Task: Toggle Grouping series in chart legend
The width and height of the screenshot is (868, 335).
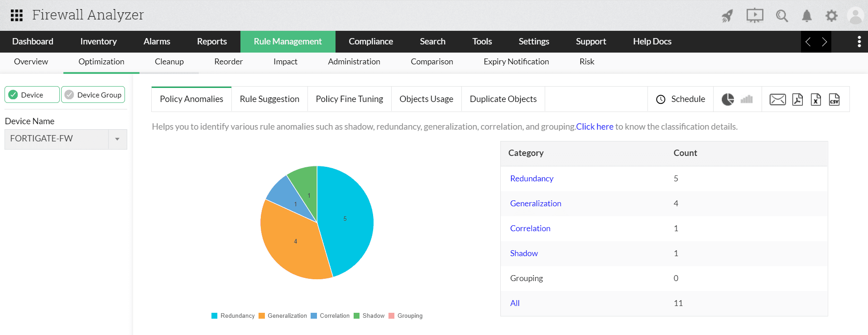Action: coord(405,316)
